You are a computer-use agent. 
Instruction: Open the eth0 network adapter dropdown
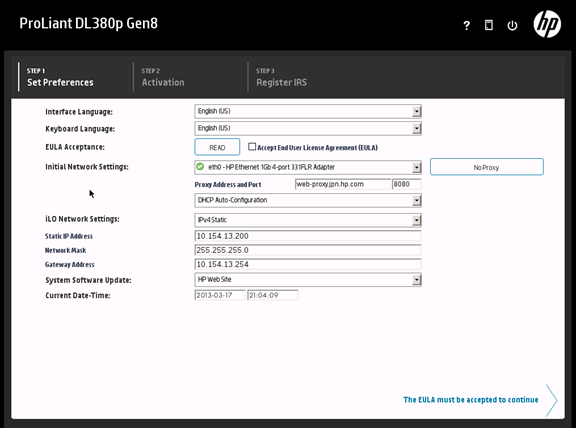click(308, 167)
